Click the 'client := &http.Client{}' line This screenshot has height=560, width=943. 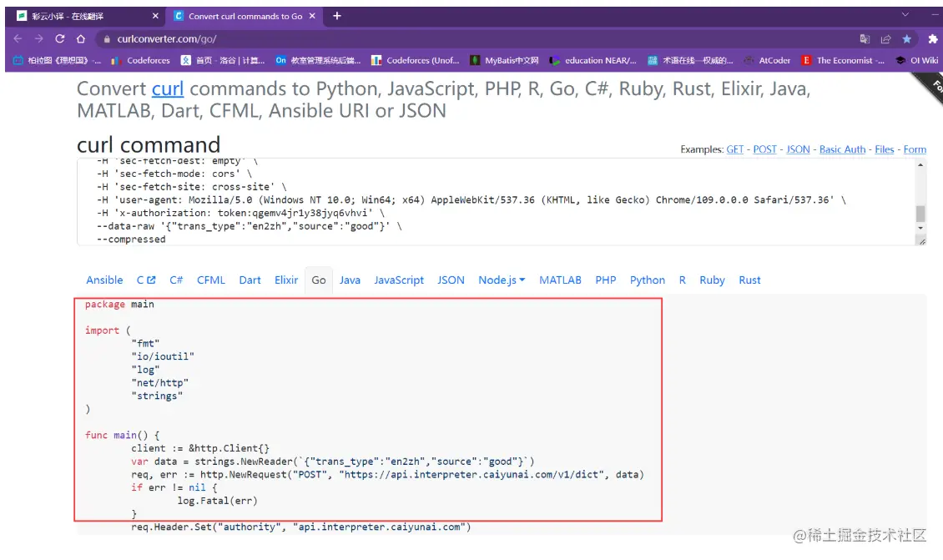[200, 448]
